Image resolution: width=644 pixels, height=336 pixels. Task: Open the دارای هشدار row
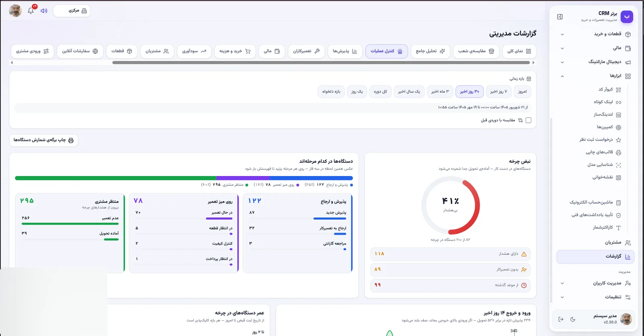pos(450,254)
